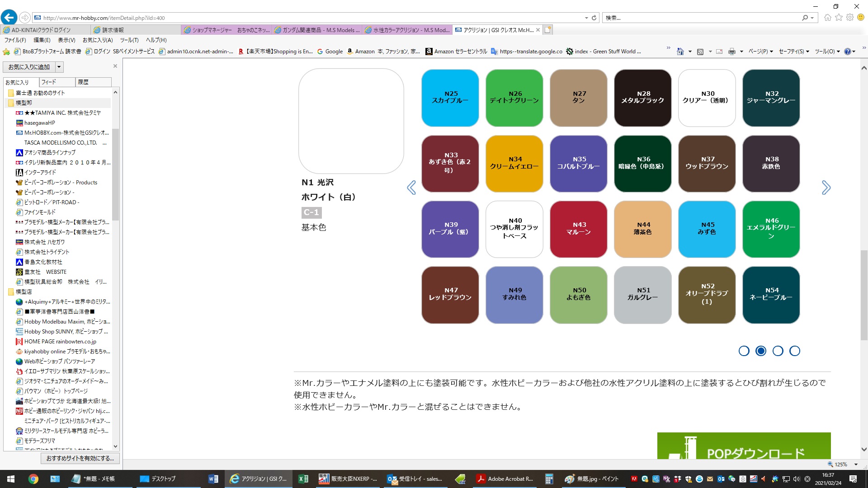Click the command bar print icon
The width and height of the screenshot is (868, 488).
(732, 52)
